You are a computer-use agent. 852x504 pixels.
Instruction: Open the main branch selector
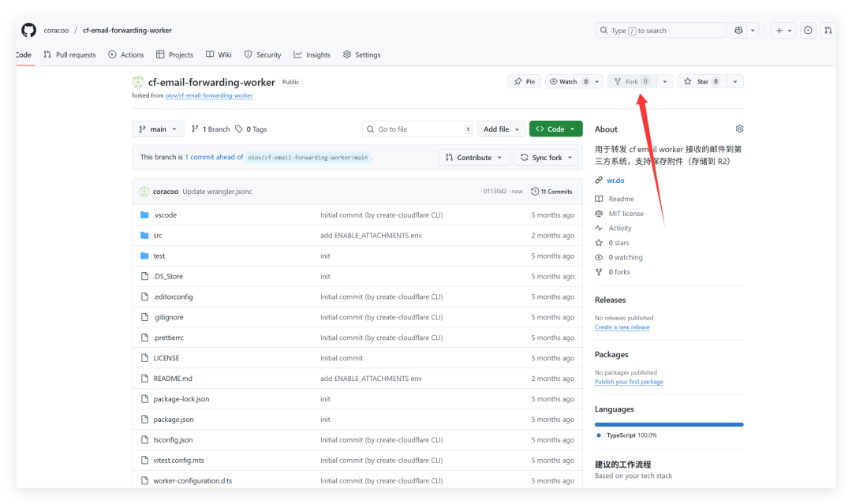(x=158, y=129)
